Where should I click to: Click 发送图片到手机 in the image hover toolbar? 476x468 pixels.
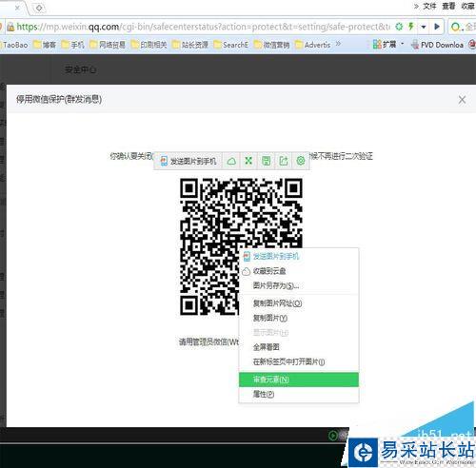pos(188,161)
